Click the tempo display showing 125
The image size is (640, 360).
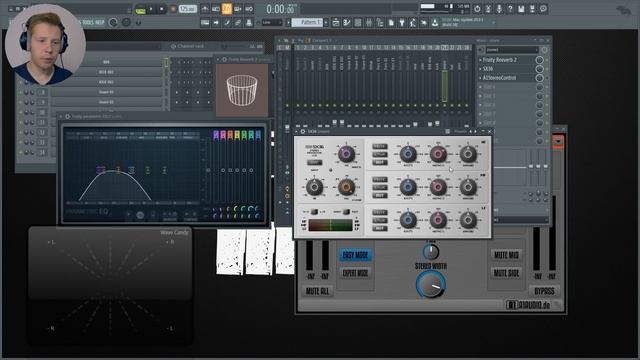coord(187,9)
